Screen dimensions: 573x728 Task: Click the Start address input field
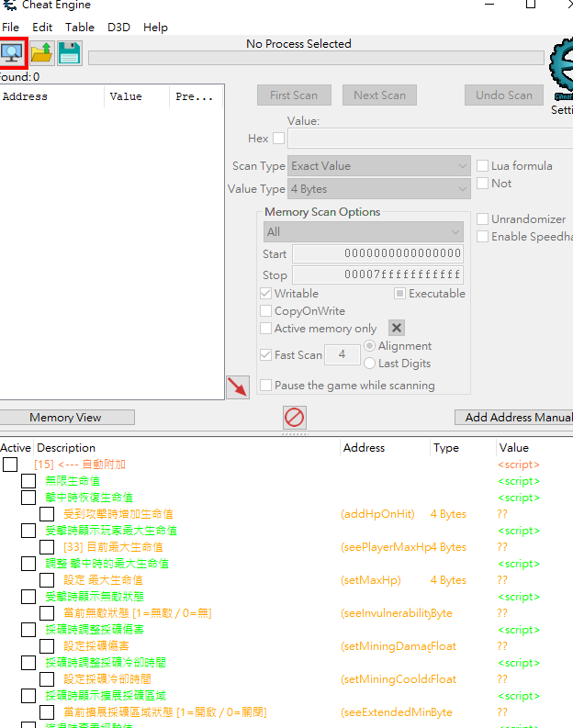pos(377,254)
